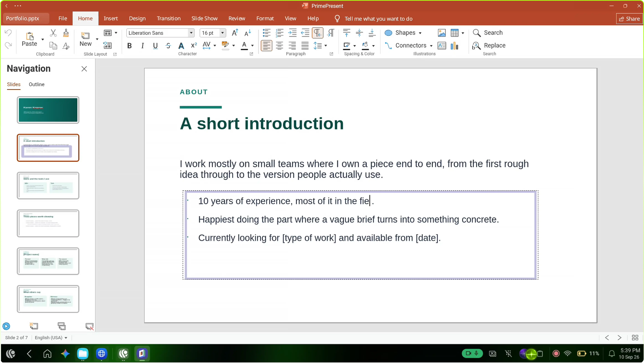
Task: Click the Duplicate slide icon in Navigation
Action: coord(62,326)
